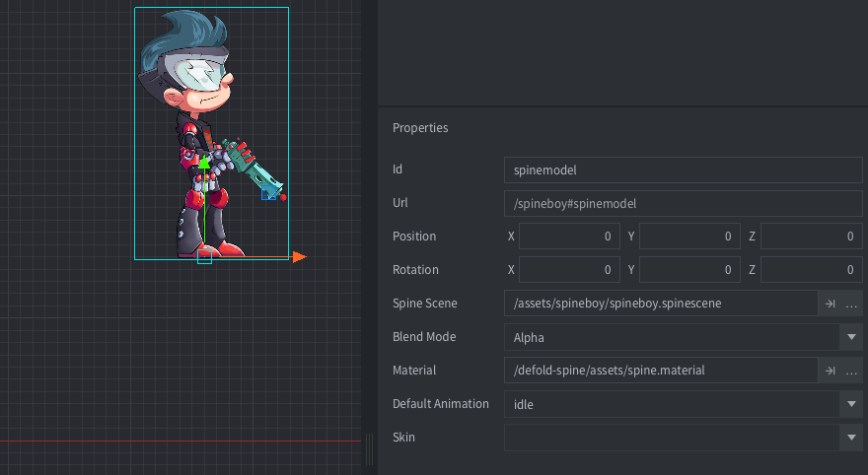Expand the Default Animation dropdown arrow
The width and height of the screenshot is (868, 475).
point(851,404)
